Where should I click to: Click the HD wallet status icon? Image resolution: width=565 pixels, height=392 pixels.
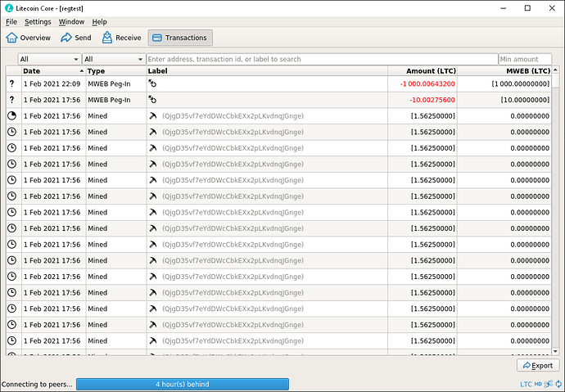[x=538, y=384]
